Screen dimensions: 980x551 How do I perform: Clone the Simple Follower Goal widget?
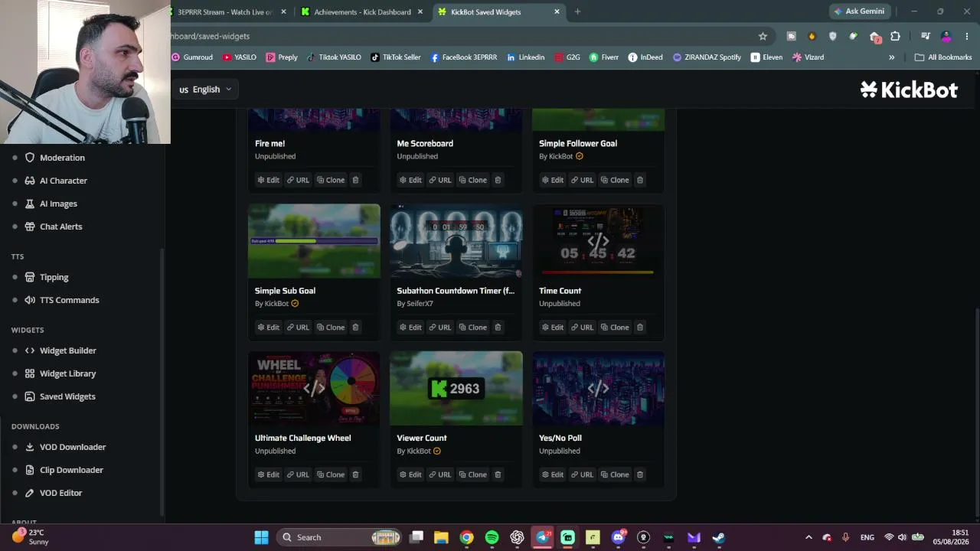(614, 180)
